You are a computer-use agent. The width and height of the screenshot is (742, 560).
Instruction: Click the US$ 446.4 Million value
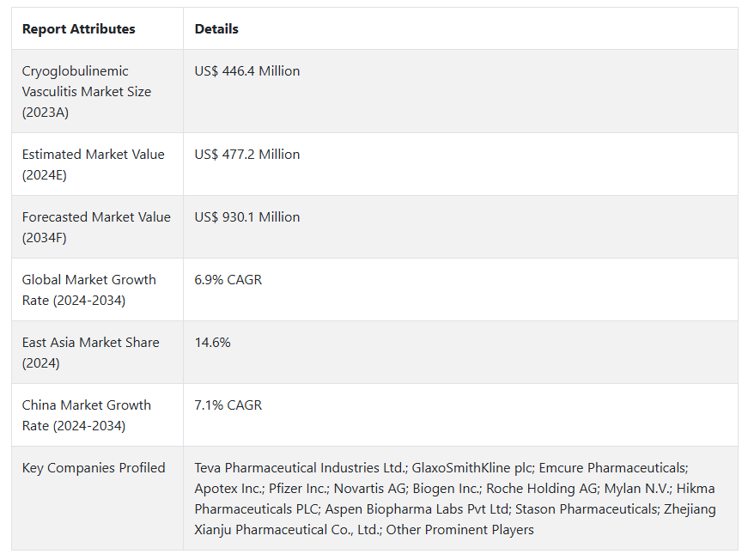247,71
